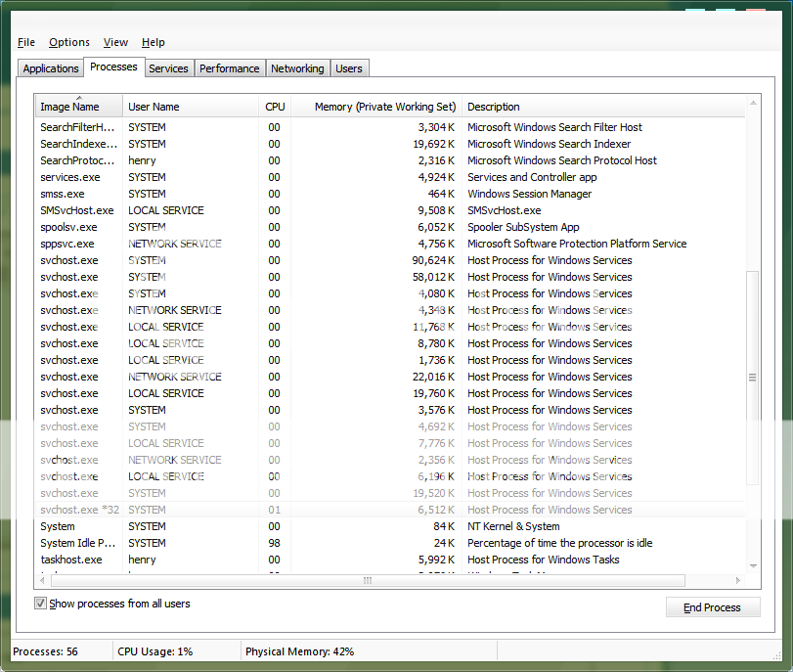Viewport: 793px width, 672px height.
Task: Open the Options menu
Action: 68,42
